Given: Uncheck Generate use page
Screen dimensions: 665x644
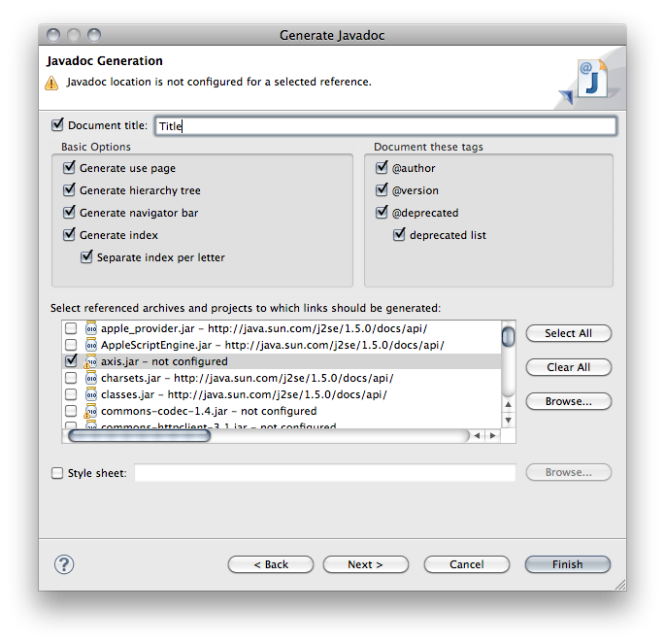Looking at the screenshot, I should [69, 167].
